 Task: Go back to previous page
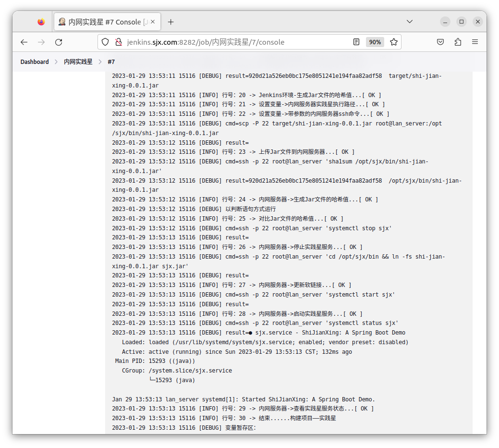[x=24, y=42]
